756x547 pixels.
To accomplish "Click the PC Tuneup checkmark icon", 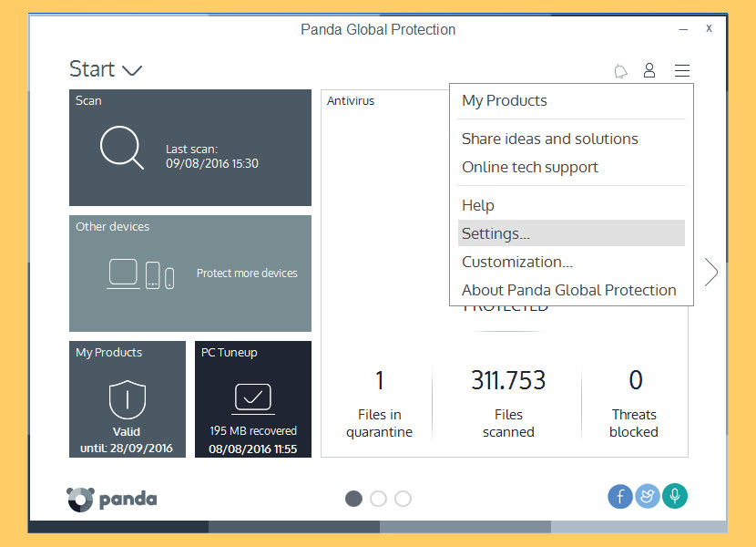I will point(252,397).
